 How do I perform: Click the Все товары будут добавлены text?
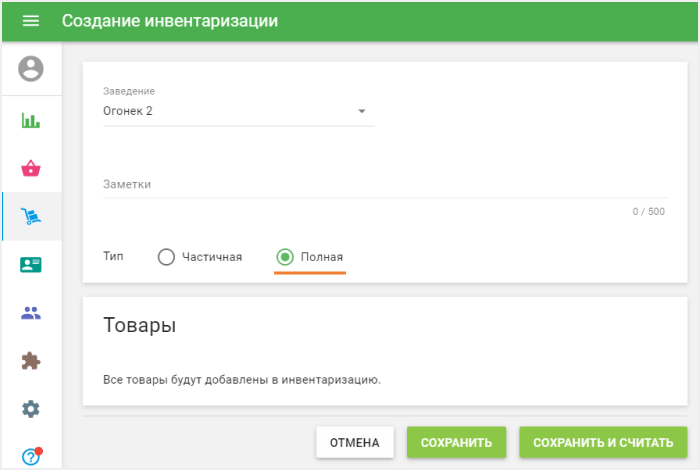coord(242,380)
